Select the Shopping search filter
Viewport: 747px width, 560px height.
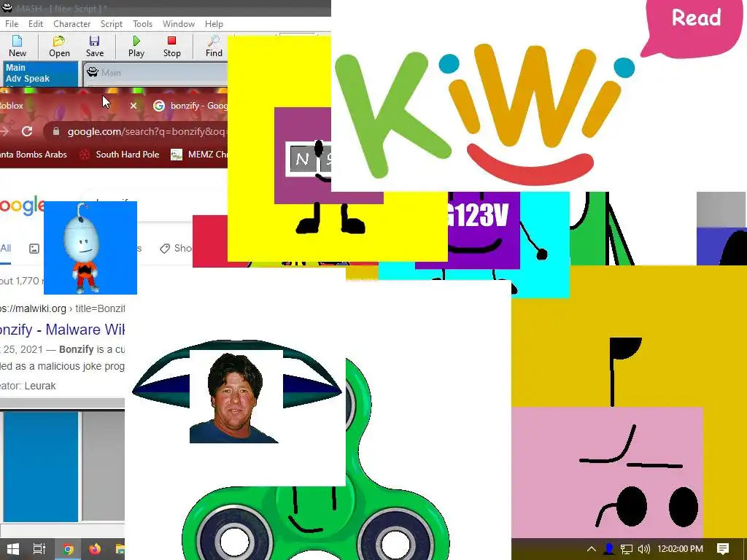(177, 248)
